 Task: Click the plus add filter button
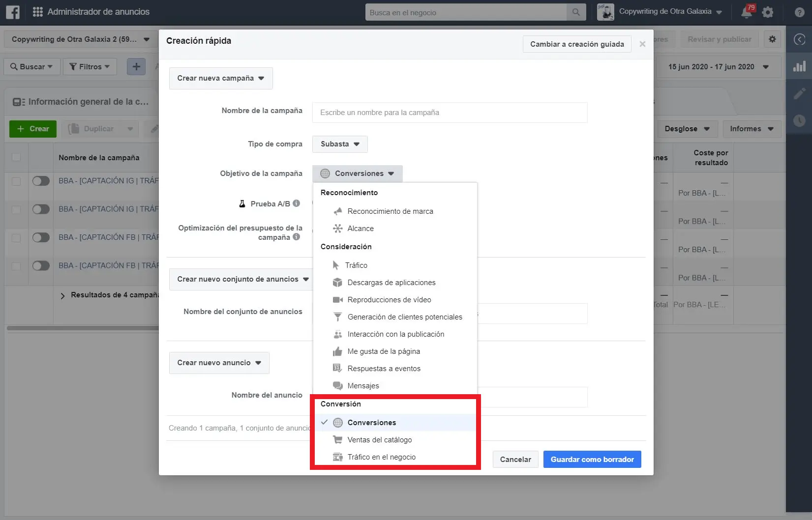point(136,67)
